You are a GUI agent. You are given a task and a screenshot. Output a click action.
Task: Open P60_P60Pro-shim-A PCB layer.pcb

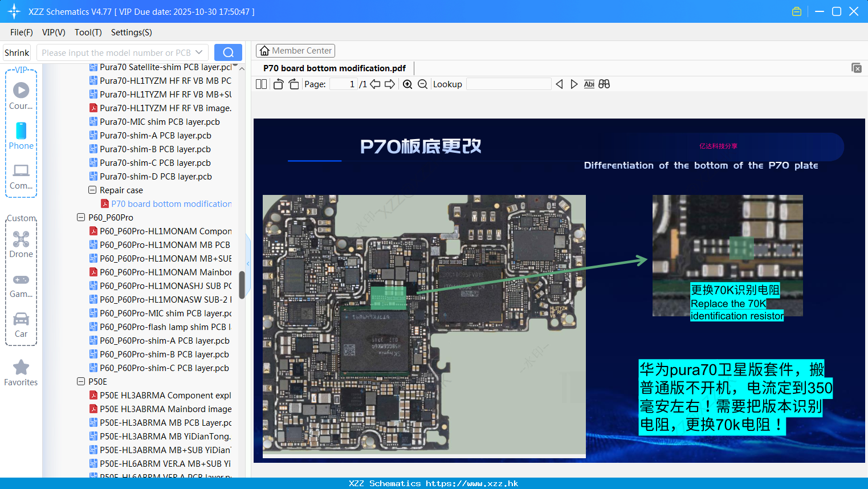tap(160, 341)
